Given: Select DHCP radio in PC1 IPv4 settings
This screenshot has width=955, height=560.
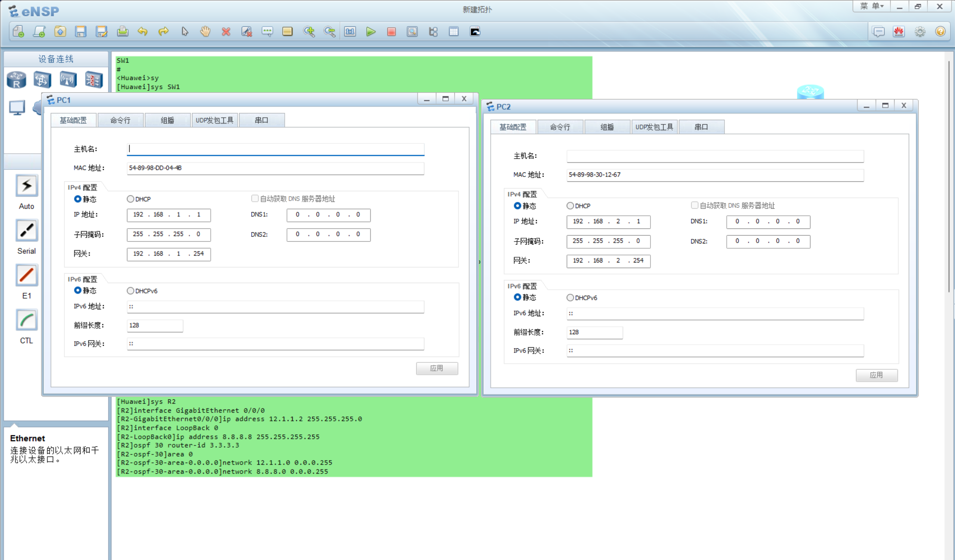Looking at the screenshot, I should pos(131,199).
